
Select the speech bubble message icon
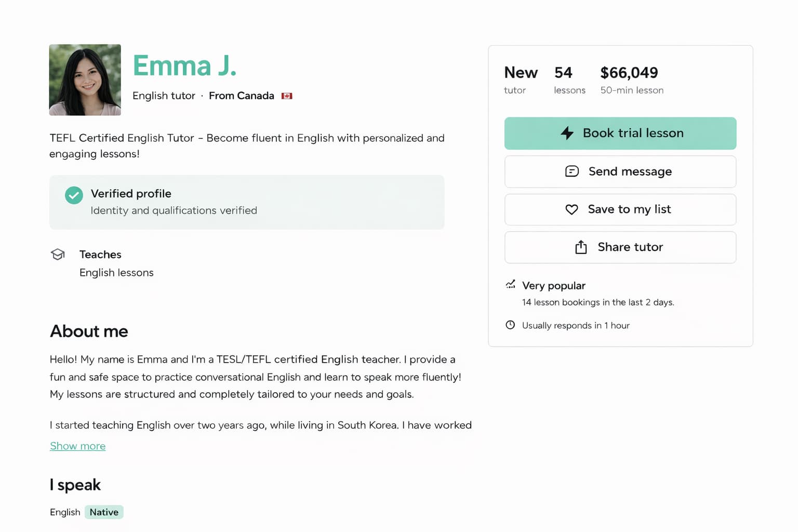pos(572,171)
